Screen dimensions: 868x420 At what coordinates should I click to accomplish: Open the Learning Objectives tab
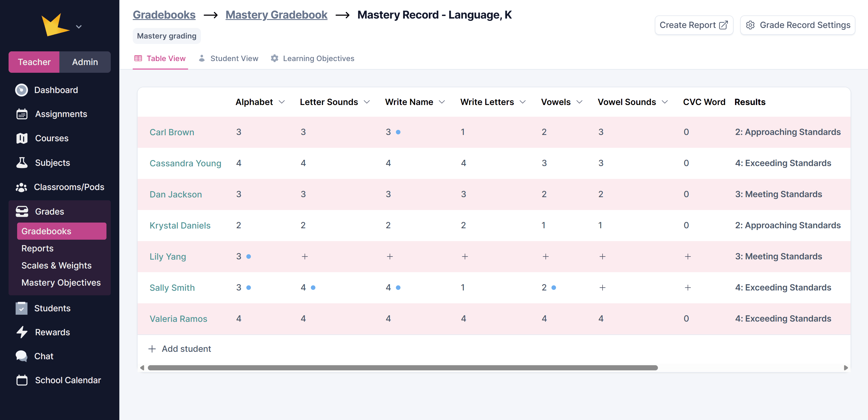[x=312, y=58]
